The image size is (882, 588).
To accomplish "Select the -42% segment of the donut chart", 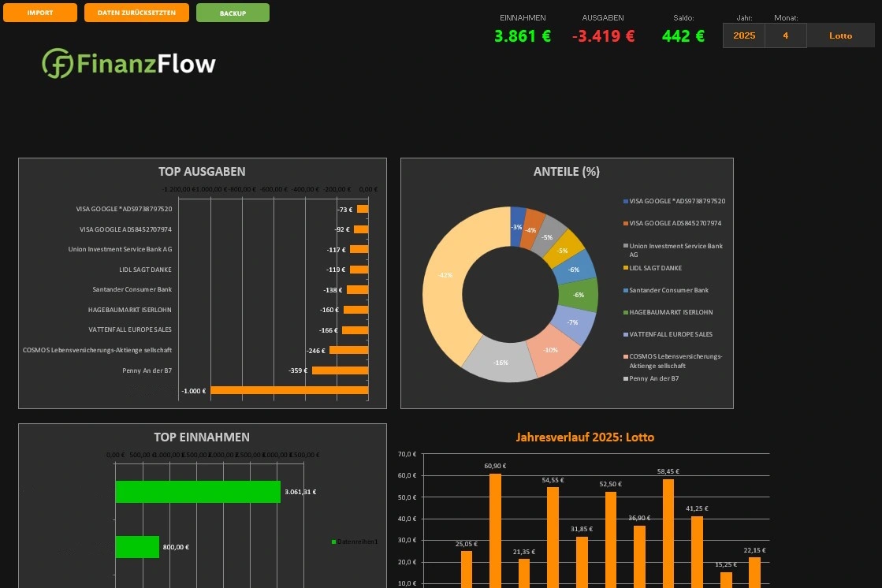I will pos(444,276).
